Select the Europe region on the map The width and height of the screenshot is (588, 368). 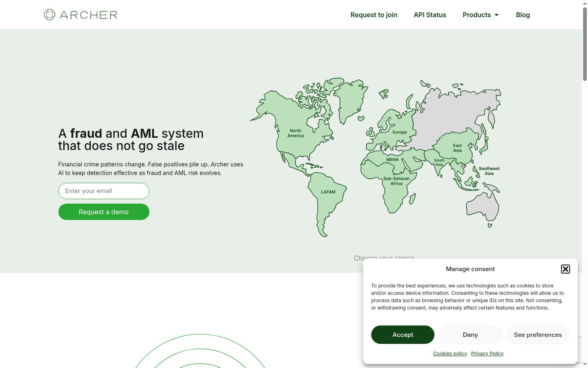tap(399, 132)
